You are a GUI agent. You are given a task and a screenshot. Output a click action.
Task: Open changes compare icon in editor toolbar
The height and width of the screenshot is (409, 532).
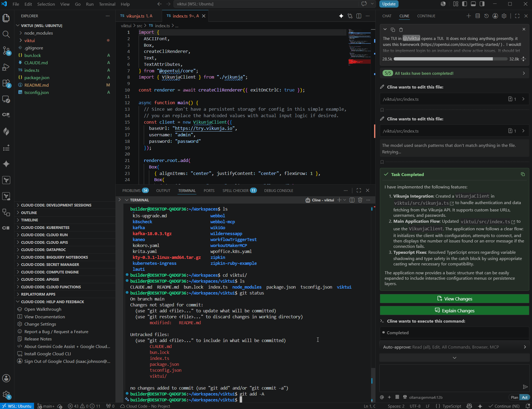pos(350,16)
